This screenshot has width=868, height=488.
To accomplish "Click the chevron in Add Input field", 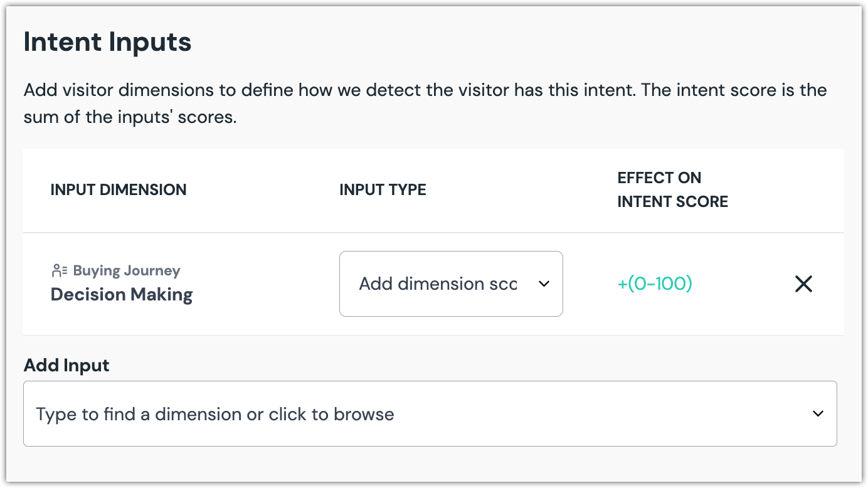I will click(818, 414).
